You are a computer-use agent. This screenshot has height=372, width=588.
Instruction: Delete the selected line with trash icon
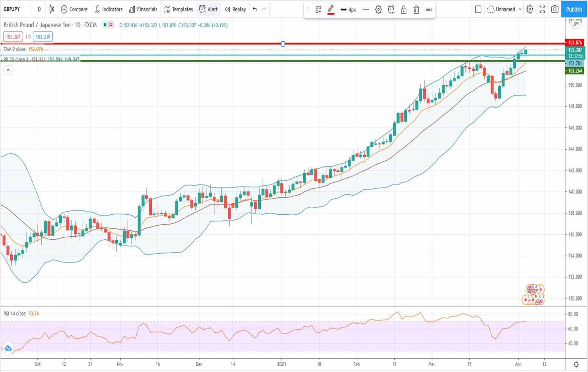pyautogui.click(x=416, y=10)
